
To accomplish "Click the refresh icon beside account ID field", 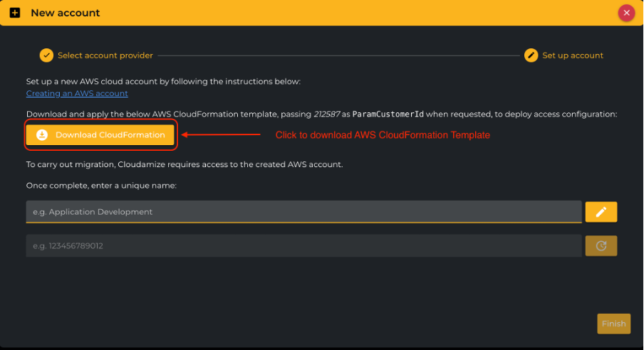I will click(601, 245).
